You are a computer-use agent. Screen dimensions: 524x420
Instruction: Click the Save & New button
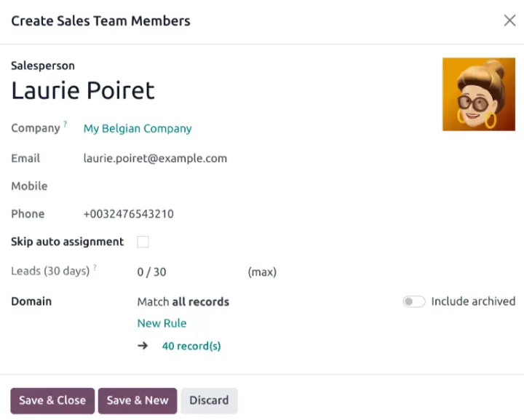(138, 400)
